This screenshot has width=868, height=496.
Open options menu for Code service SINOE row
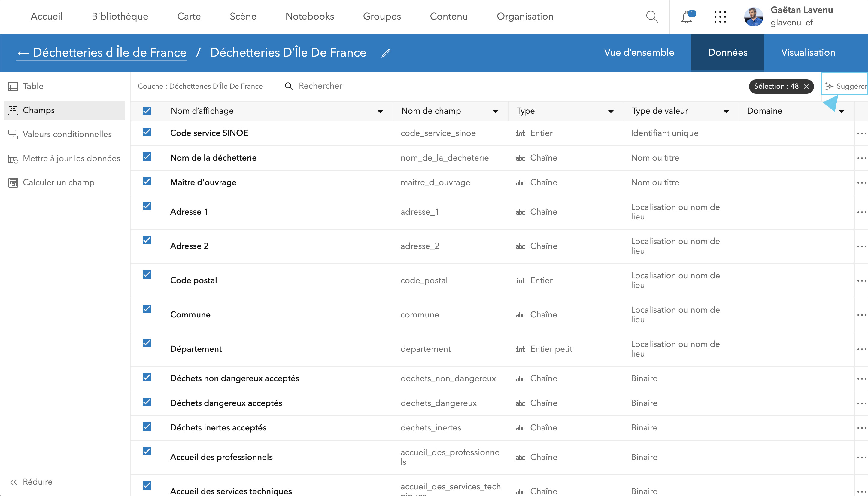pyautogui.click(x=861, y=133)
